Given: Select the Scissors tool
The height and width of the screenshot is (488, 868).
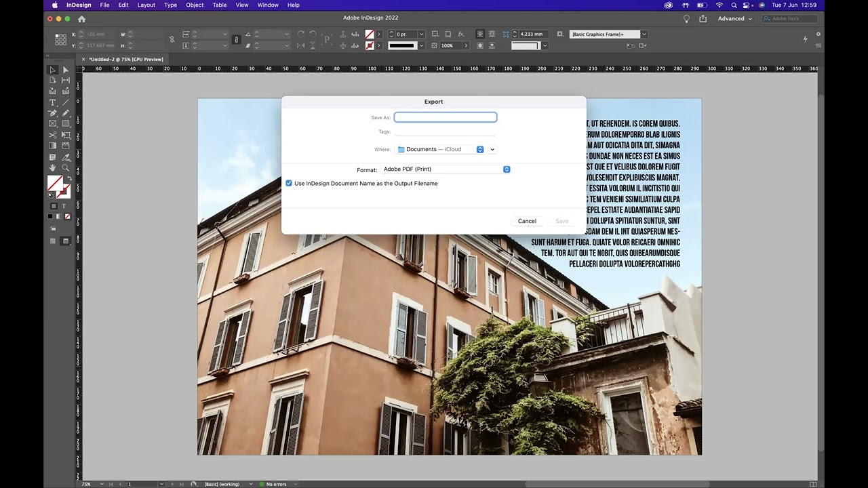Looking at the screenshot, I should point(52,135).
